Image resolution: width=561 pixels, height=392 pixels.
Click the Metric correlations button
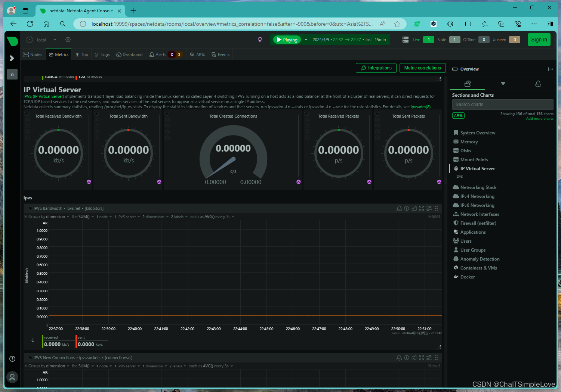(422, 68)
